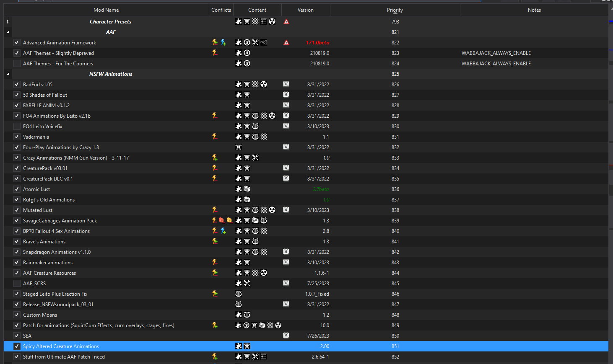Sort by the Mod Name column header
Image resolution: width=613 pixels, height=364 pixels.
click(x=106, y=10)
